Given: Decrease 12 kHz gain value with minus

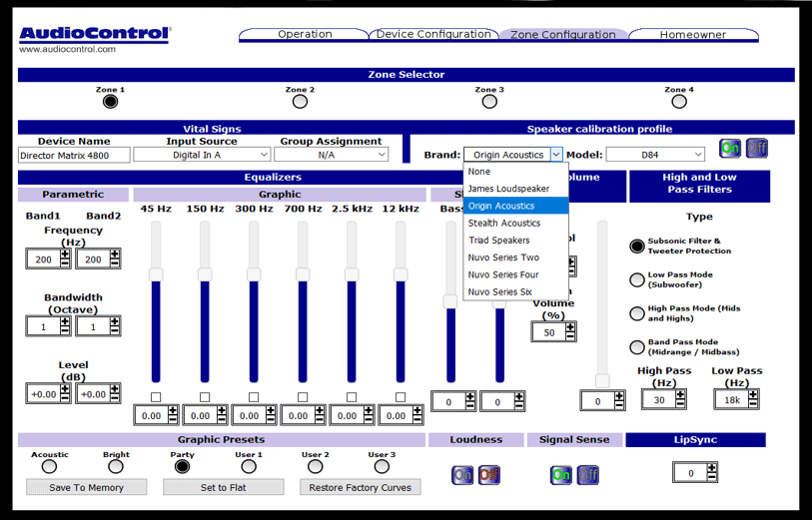Looking at the screenshot, I should (x=417, y=420).
